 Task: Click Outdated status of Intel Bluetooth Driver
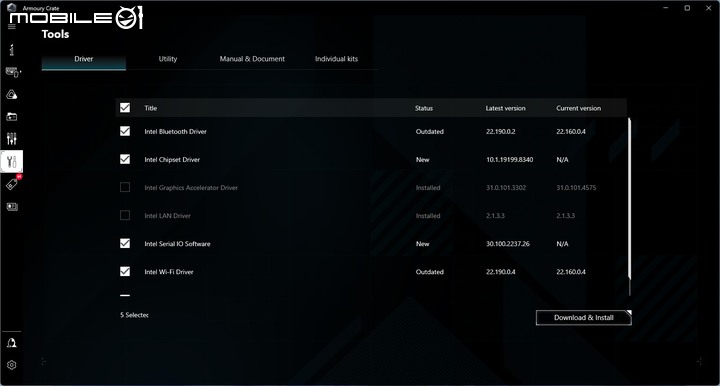pos(430,132)
